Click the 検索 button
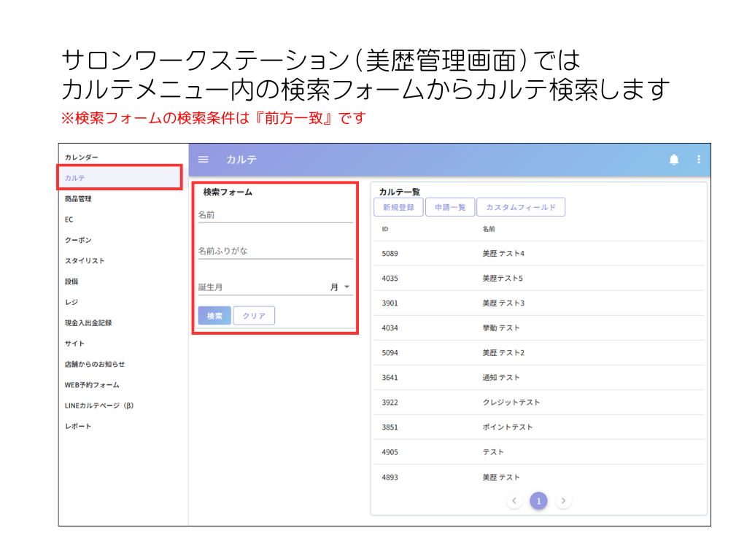Viewport: 747px width, 560px height. pyautogui.click(x=214, y=316)
